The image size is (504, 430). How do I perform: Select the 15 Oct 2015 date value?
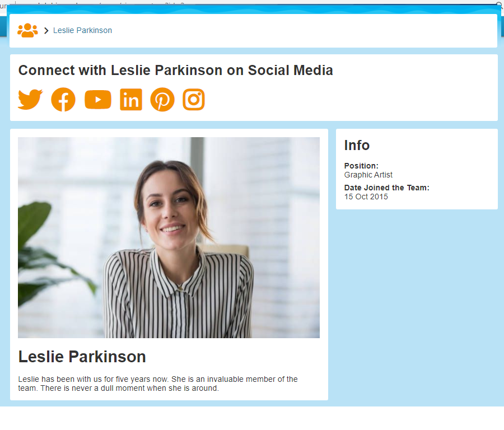[366, 197]
